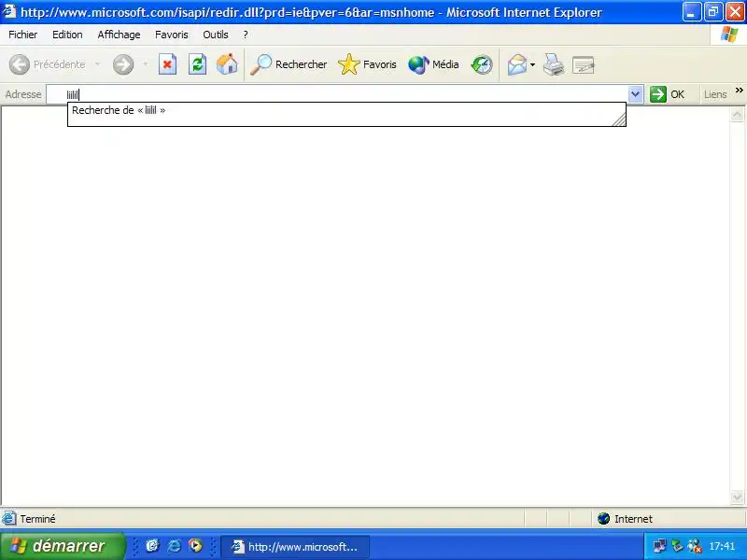Click the démarrer Start button
747x560 pixels.
pos(63,546)
